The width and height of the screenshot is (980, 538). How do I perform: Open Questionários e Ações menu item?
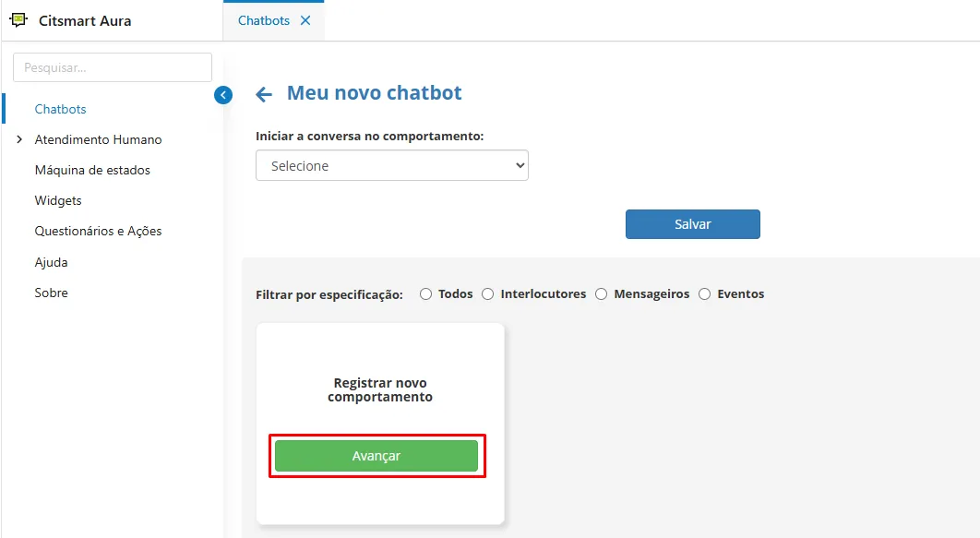coord(98,232)
